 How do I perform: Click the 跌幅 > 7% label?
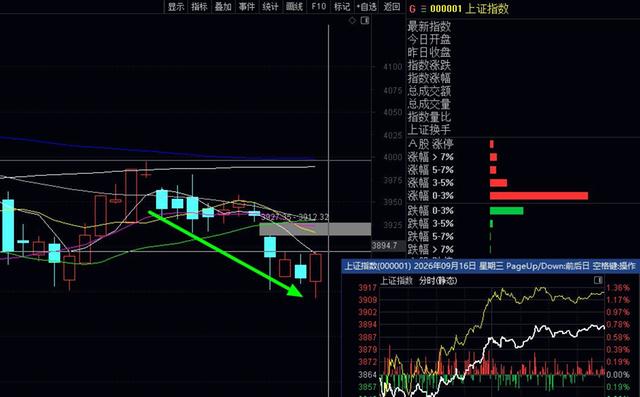[x=431, y=249]
